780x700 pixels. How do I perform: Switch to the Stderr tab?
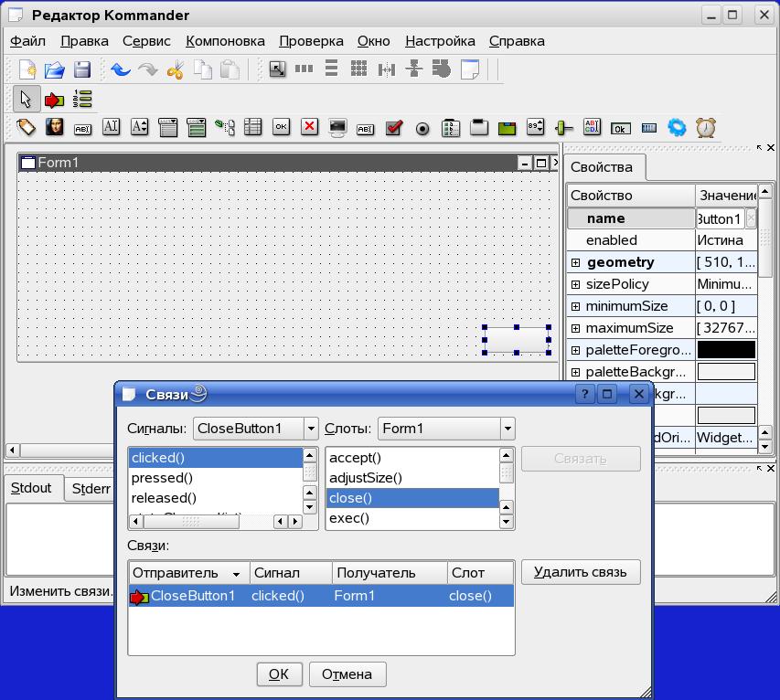pyautogui.click(x=91, y=489)
